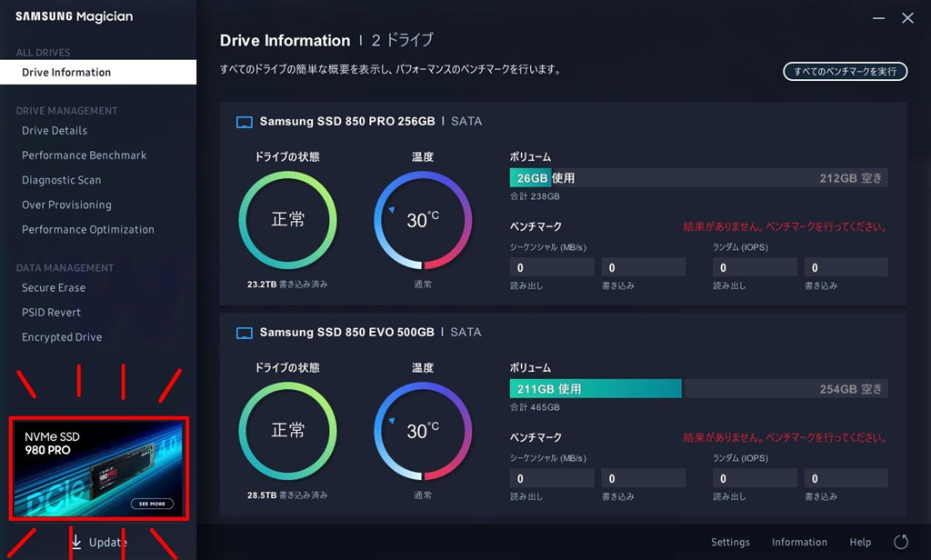Click the すべてのベンチマークを実行 button

point(845,71)
